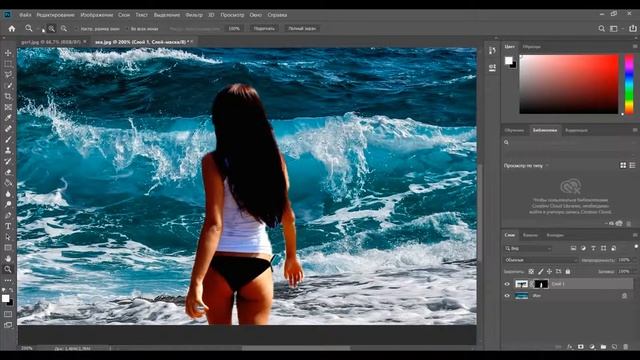Screen dimensions: 640x360
Task: Open the layer filter type dropdown
Action: pyautogui.click(x=528, y=248)
